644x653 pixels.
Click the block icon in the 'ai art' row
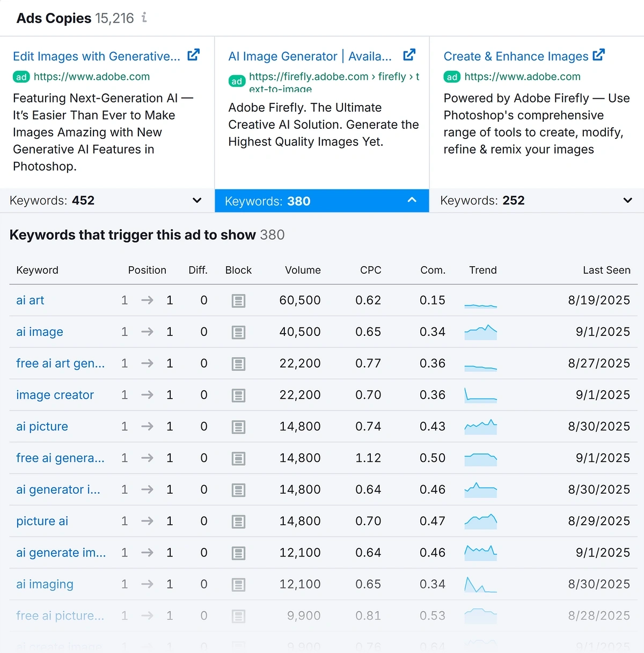238,301
